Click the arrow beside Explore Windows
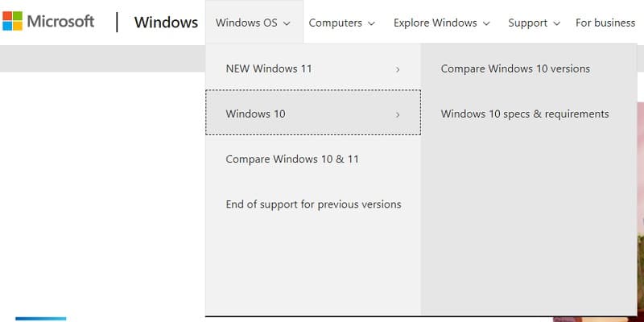The width and height of the screenshot is (644, 322). click(x=486, y=23)
